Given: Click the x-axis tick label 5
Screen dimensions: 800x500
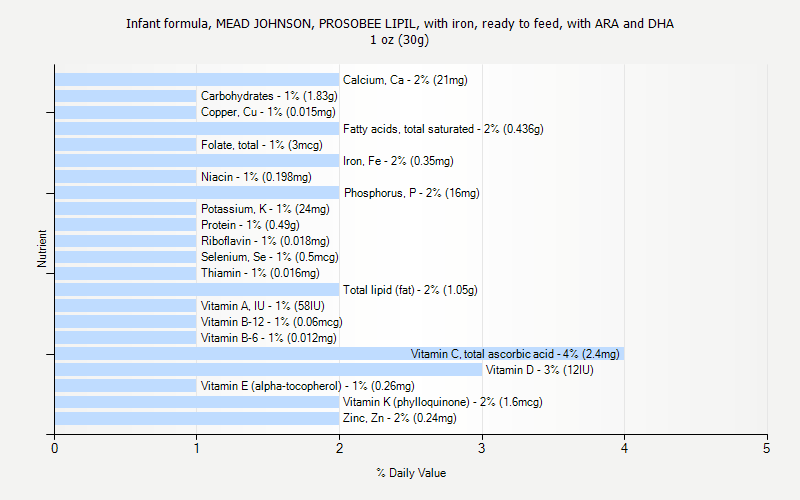Looking at the screenshot, I should (x=766, y=448).
